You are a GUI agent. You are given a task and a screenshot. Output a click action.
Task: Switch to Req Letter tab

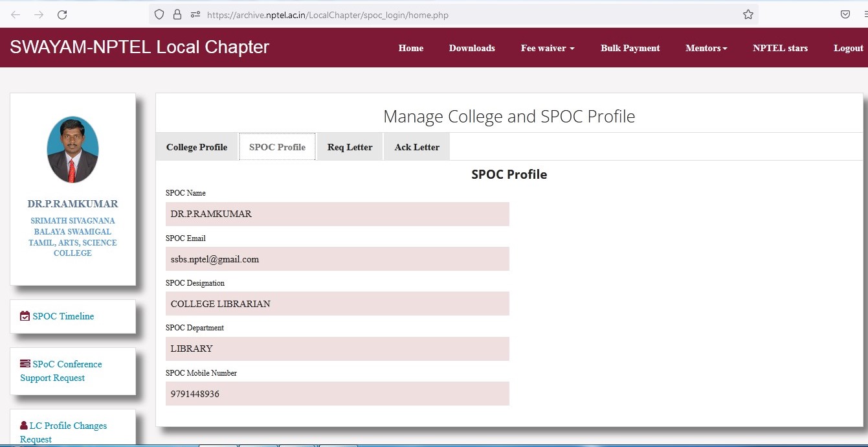[350, 147]
